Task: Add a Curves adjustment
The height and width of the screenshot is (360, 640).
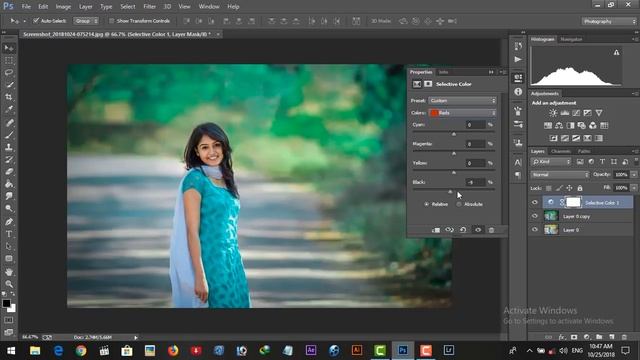Action: tap(576, 113)
